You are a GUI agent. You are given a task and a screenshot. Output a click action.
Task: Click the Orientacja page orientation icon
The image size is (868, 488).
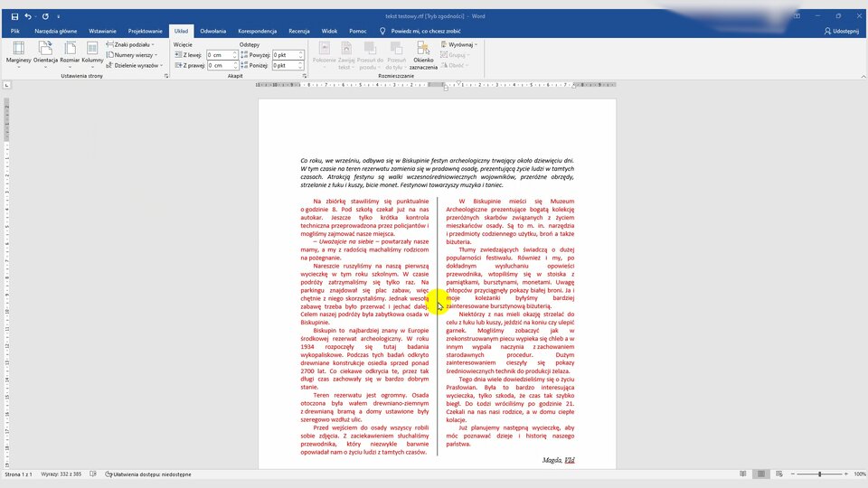[45, 52]
